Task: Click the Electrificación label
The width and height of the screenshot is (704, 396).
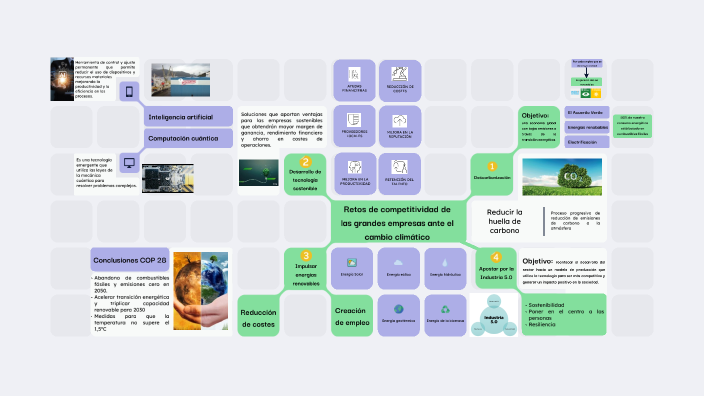Action: pos(587,142)
